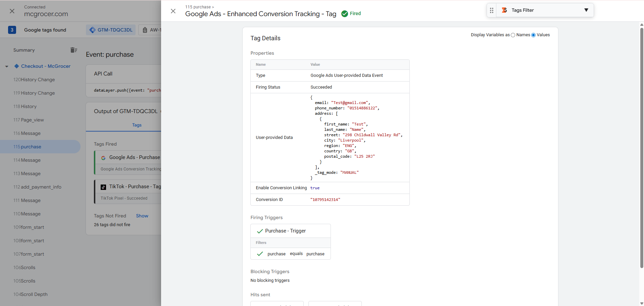
Task: Switch to the Tags tab
Action: coord(137,125)
